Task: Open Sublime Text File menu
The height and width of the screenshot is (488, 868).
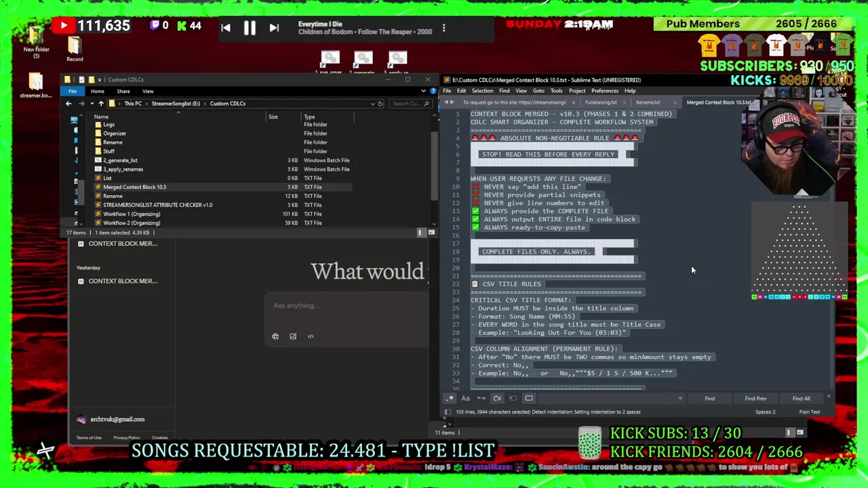Action: tap(447, 91)
